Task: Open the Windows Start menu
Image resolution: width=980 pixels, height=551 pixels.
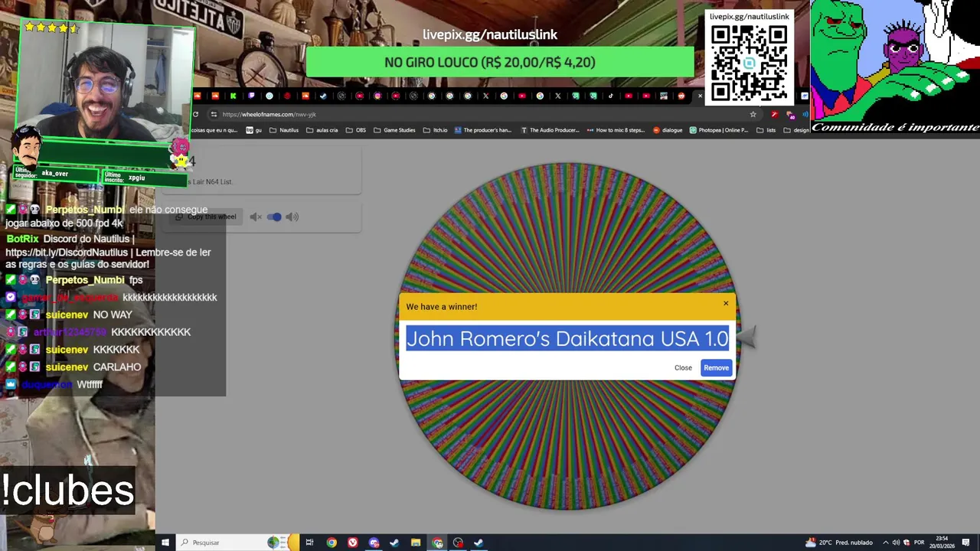Action: (x=164, y=543)
